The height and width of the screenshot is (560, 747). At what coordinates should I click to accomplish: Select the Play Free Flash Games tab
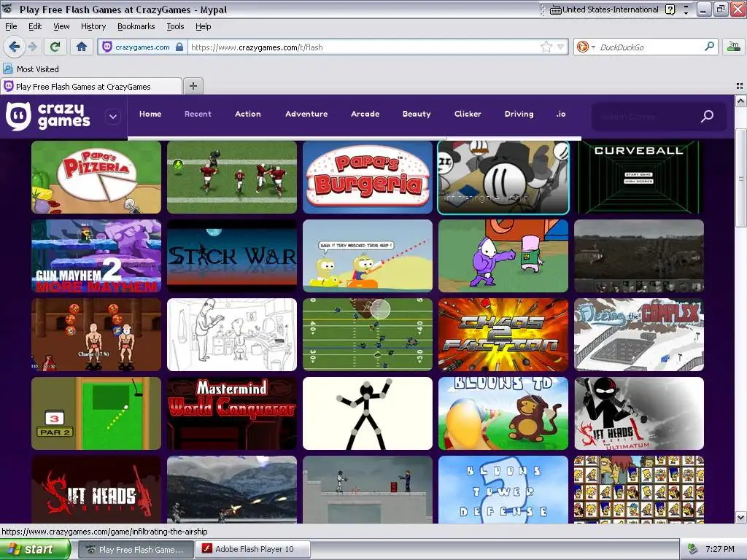(x=91, y=86)
